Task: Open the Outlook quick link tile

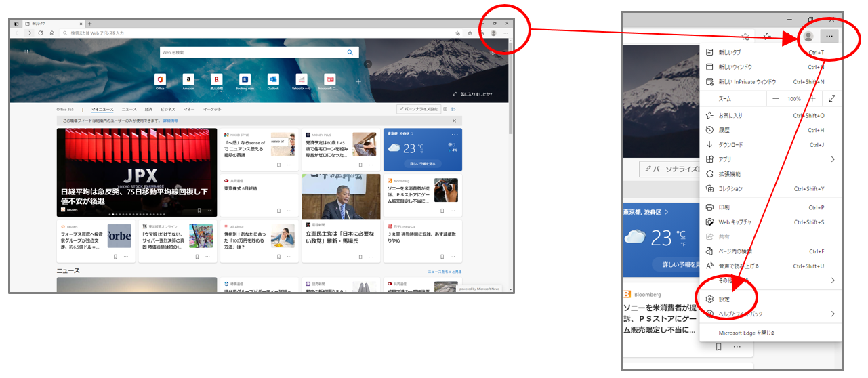Action: (x=273, y=81)
